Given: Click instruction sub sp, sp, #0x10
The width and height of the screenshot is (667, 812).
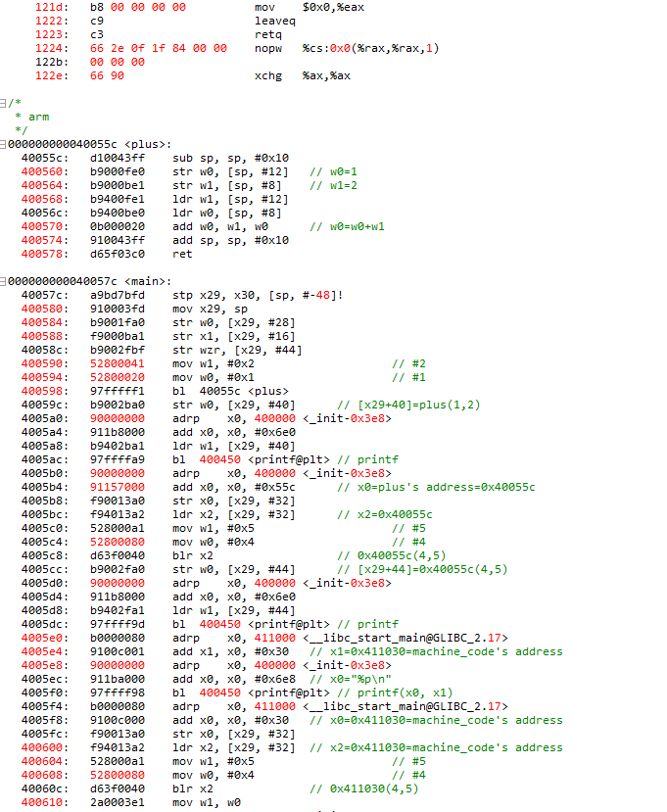Looking at the screenshot, I should click(230, 158).
